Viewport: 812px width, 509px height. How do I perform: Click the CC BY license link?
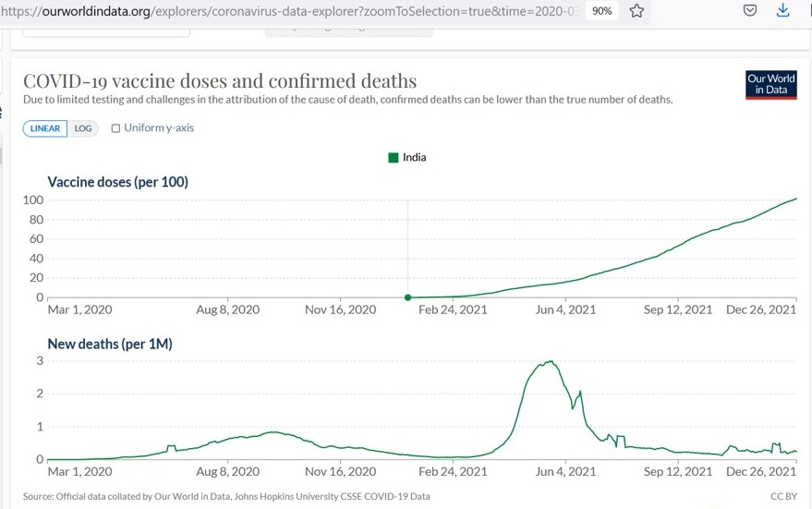(783, 496)
